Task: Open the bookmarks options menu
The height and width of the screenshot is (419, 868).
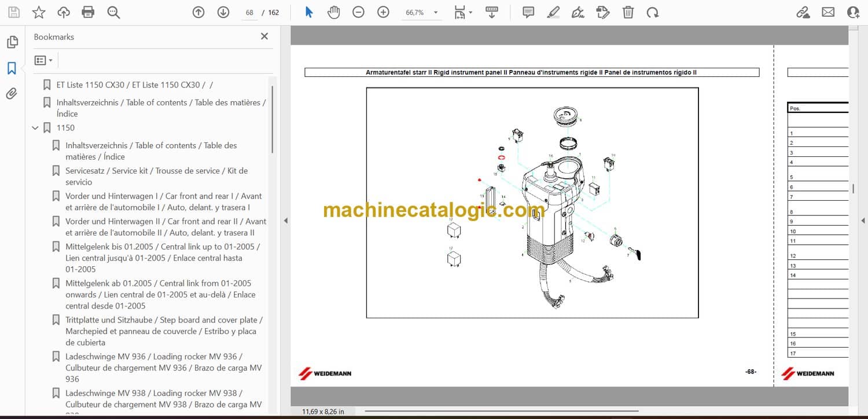Action: pos(43,60)
